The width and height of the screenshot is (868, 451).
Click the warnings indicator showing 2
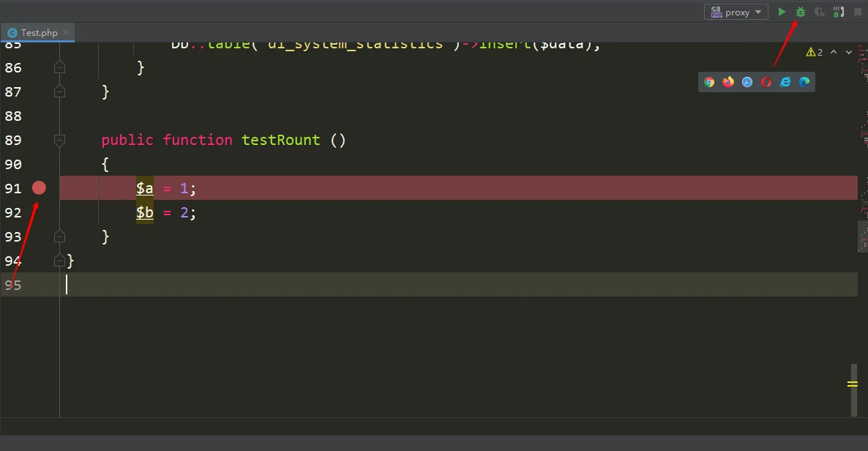click(x=815, y=52)
